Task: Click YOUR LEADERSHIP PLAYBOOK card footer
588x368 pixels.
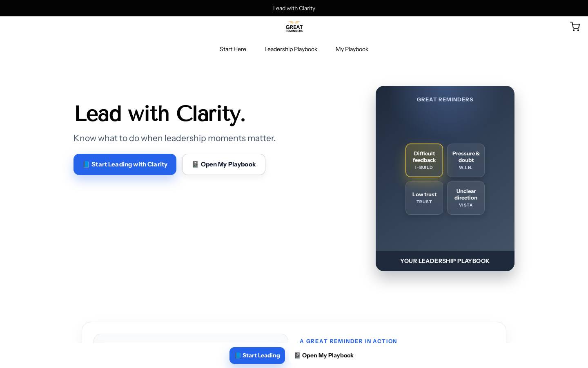Action: (445, 261)
